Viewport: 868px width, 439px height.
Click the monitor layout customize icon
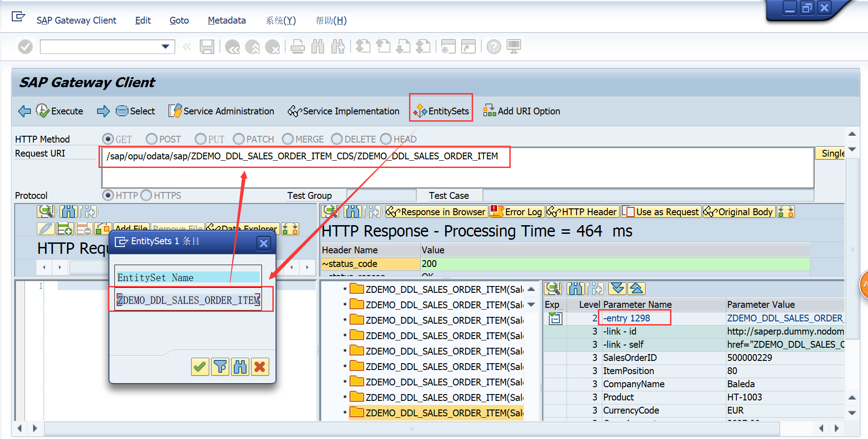click(514, 47)
